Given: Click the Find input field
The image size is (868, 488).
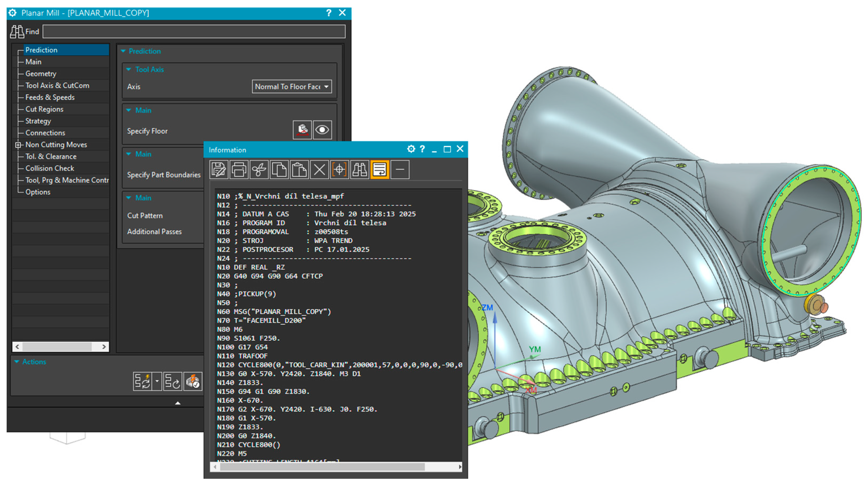Looking at the screenshot, I should point(194,32).
